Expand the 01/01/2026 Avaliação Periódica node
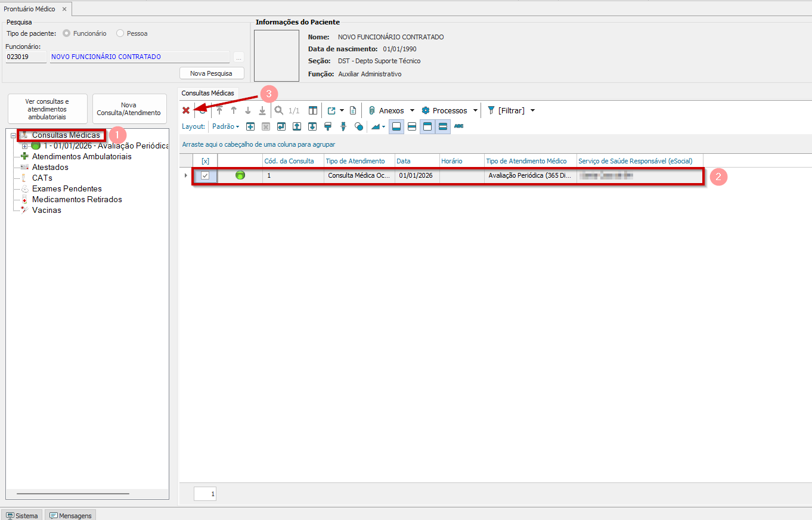The width and height of the screenshot is (812, 520). click(x=24, y=146)
